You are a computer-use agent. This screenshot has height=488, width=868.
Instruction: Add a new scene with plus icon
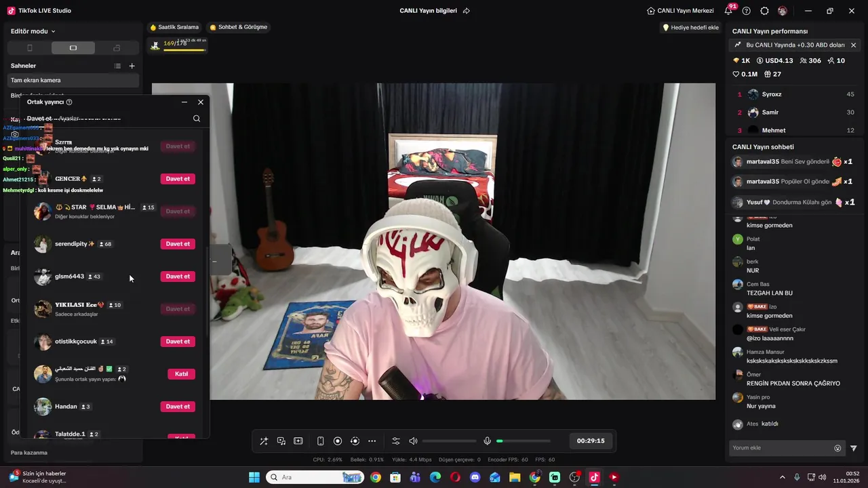132,66
